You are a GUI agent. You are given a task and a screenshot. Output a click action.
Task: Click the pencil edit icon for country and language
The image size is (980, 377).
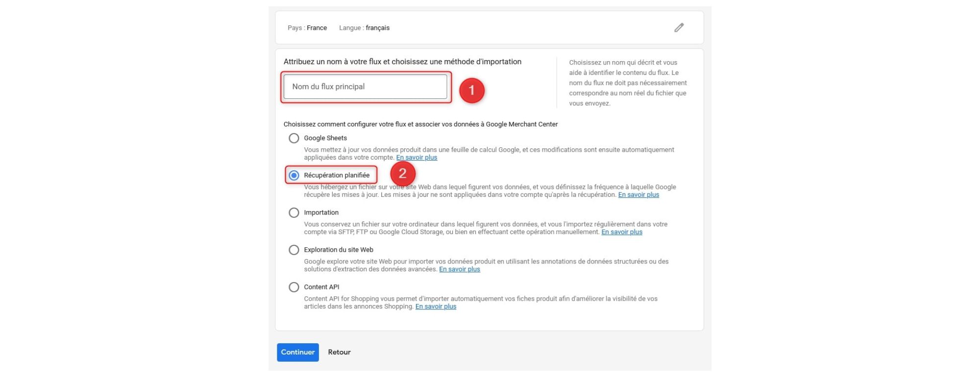tap(679, 27)
